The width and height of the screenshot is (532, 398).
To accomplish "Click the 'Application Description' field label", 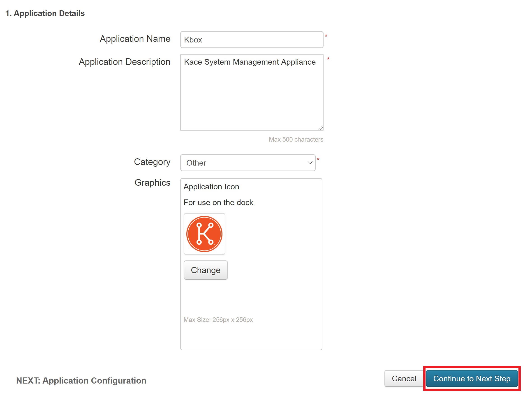I will pos(125,62).
